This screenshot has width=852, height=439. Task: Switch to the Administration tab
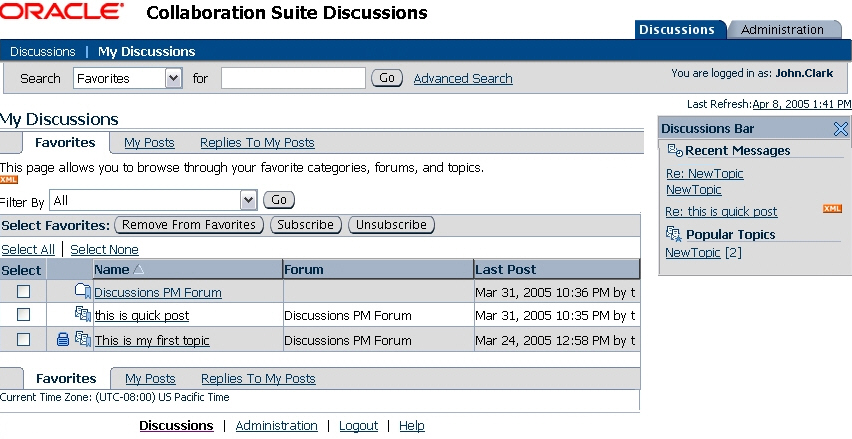coord(782,29)
